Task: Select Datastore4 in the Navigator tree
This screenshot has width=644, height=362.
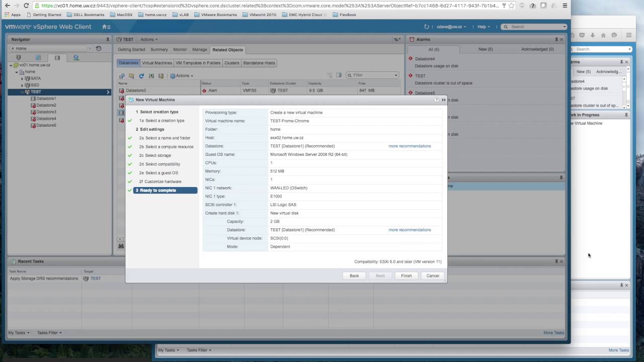Action: (x=46, y=119)
